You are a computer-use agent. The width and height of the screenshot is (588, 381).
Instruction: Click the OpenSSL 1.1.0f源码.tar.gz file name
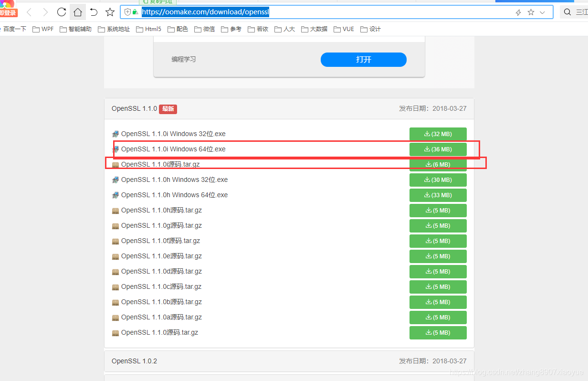coord(161,241)
